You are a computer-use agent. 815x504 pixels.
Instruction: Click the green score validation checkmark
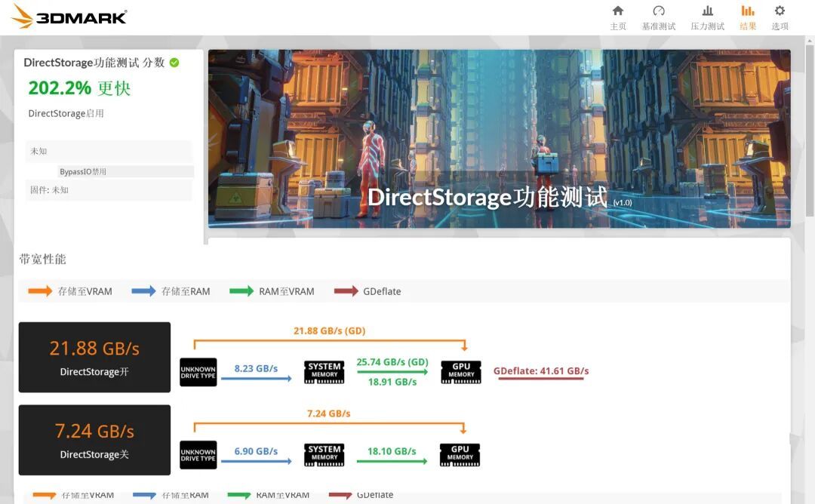click(174, 63)
